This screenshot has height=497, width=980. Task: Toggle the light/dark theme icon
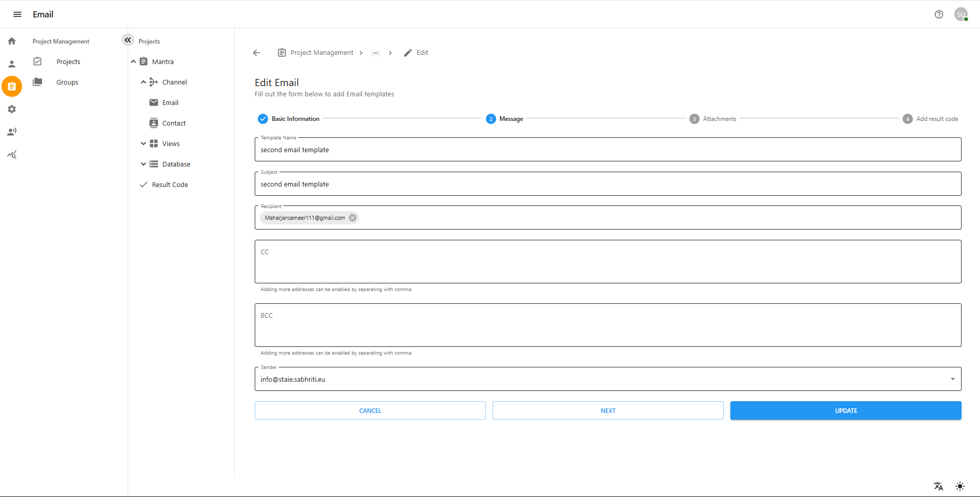tap(959, 486)
